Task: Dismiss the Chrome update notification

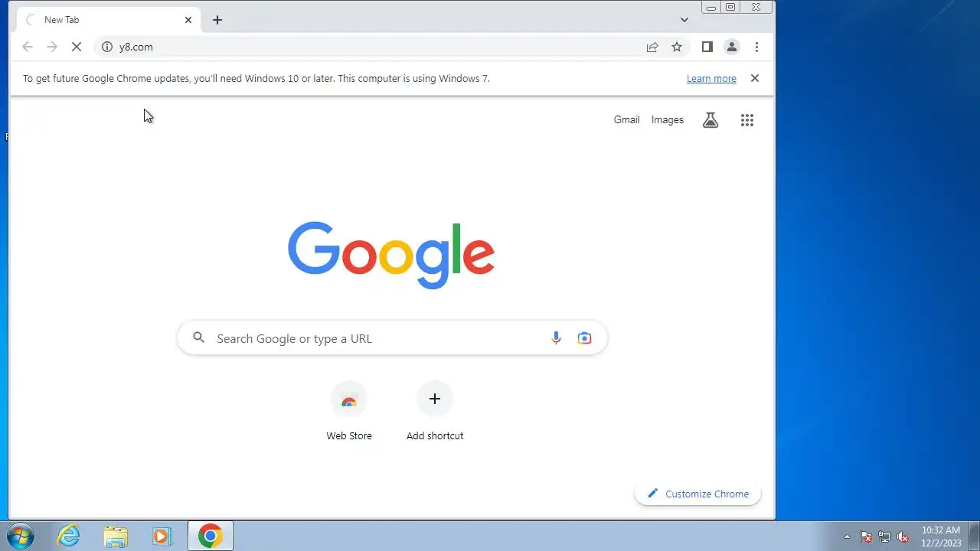Action: 755,78
